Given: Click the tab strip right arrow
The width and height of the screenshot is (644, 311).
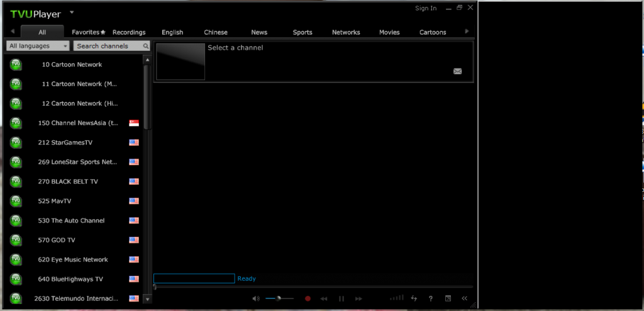Looking at the screenshot, I should (x=467, y=31).
